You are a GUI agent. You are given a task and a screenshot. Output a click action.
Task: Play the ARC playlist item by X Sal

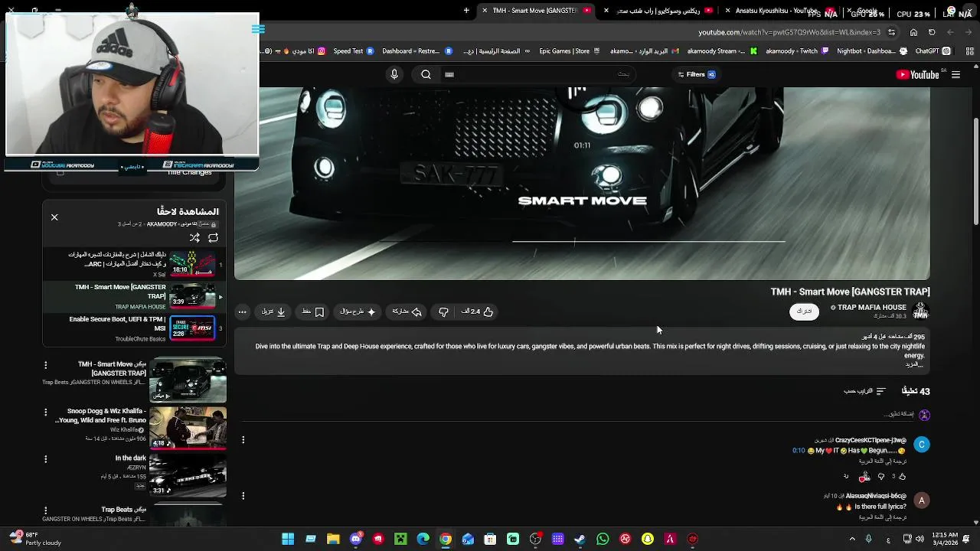(134, 264)
